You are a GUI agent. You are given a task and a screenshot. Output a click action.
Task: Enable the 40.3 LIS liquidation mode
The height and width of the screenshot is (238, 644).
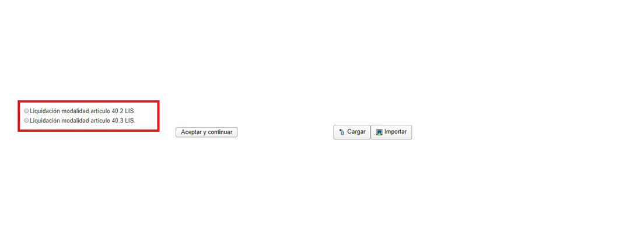[x=27, y=121]
